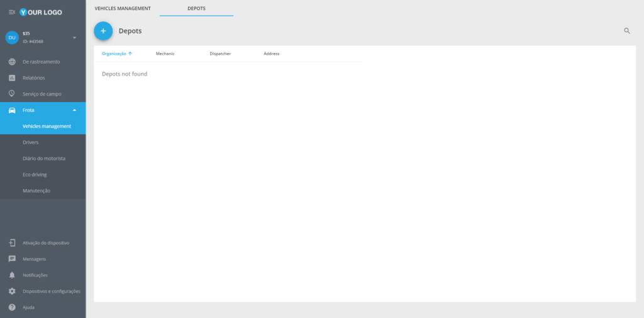644x318 pixels.
Task: Click the ID: #43568 text
Action: click(33, 42)
